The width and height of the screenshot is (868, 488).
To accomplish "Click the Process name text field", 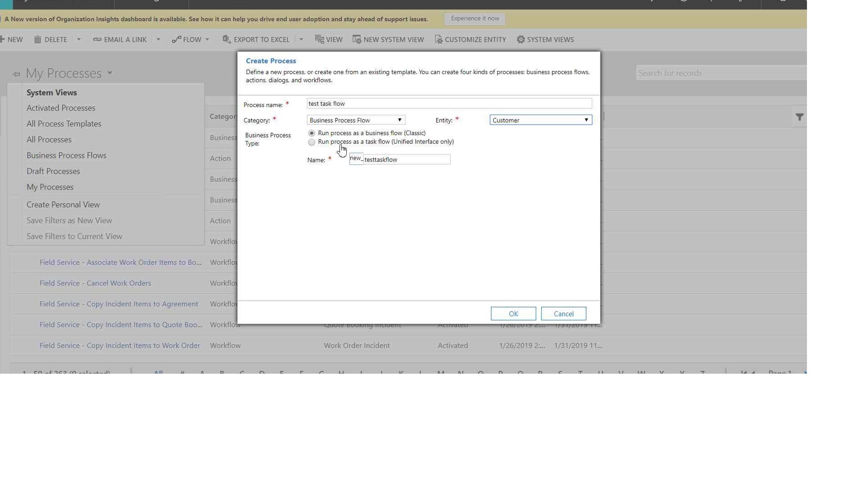I will (449, 104).
